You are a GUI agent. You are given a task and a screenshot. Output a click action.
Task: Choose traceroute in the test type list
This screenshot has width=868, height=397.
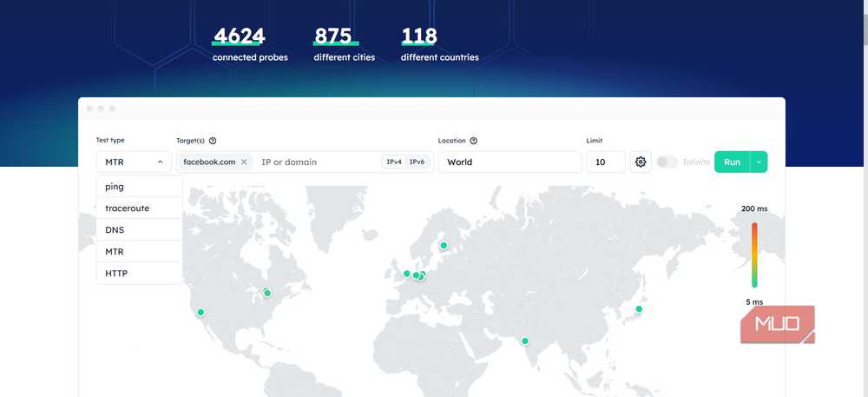pyautogui.click(x=139, y=208)
